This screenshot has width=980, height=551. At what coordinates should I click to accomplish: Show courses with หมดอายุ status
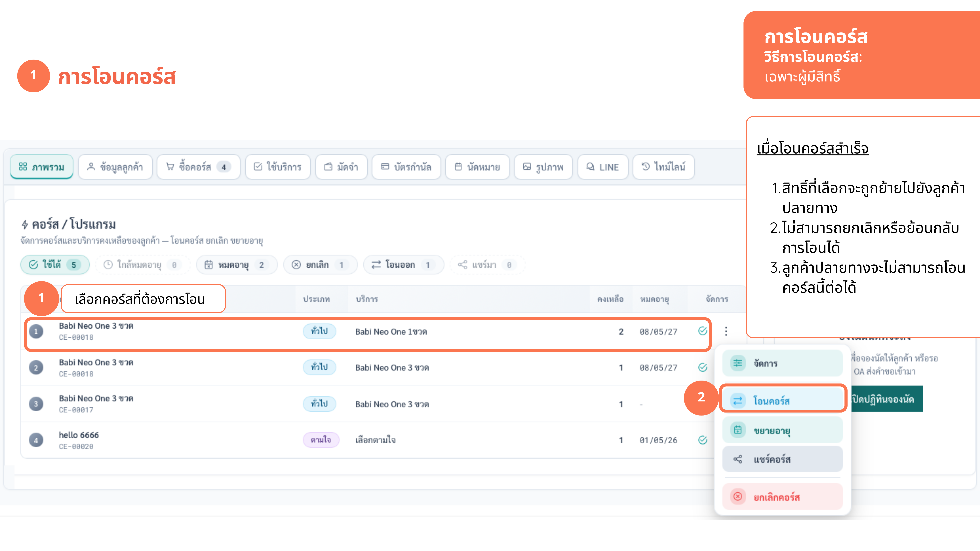click(x=237, y=265)
